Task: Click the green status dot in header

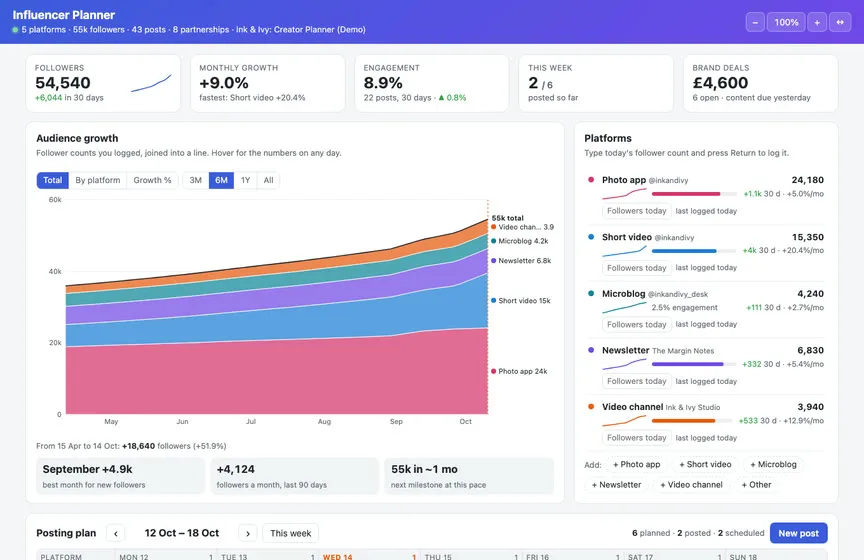Action: (x=15, y=30)
